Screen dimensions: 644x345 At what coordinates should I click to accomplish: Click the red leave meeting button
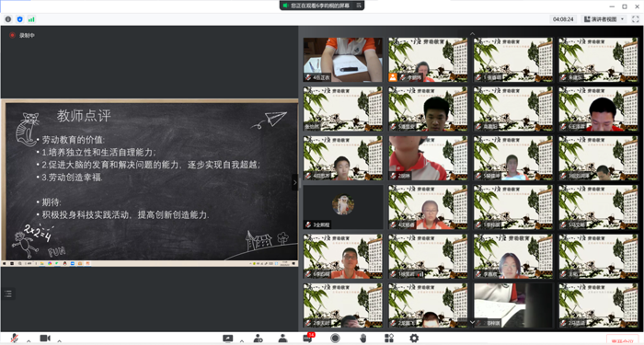tap(621, 340)
